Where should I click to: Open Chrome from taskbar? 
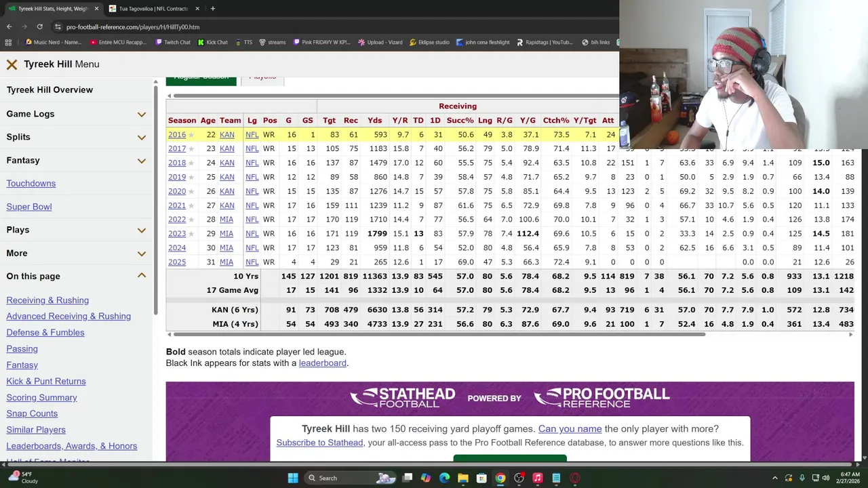[500, 478]
